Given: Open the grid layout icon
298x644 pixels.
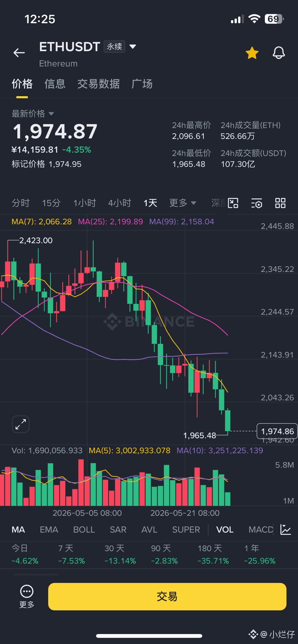Looking at the screenshot, I should tap(280, 203).
